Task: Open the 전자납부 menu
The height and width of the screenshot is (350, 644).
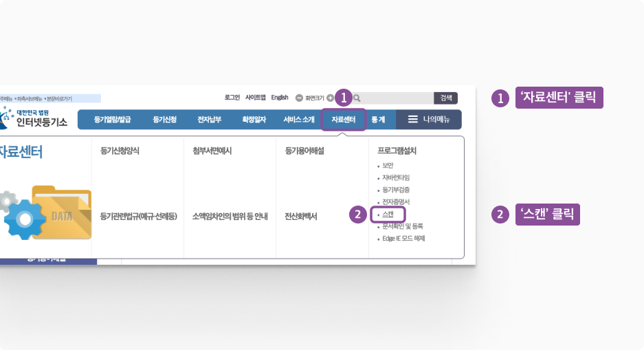Action: pyautogui.click(x=209, y=120)
